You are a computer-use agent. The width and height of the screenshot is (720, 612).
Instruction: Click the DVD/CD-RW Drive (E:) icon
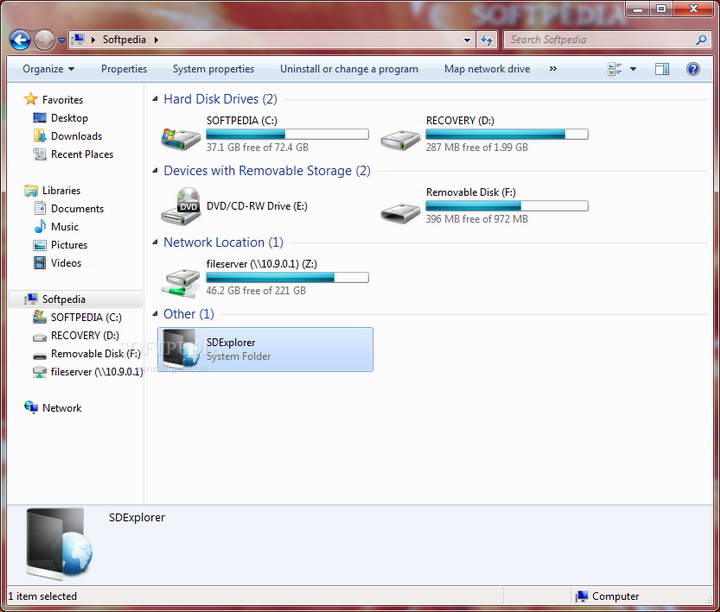180,206
